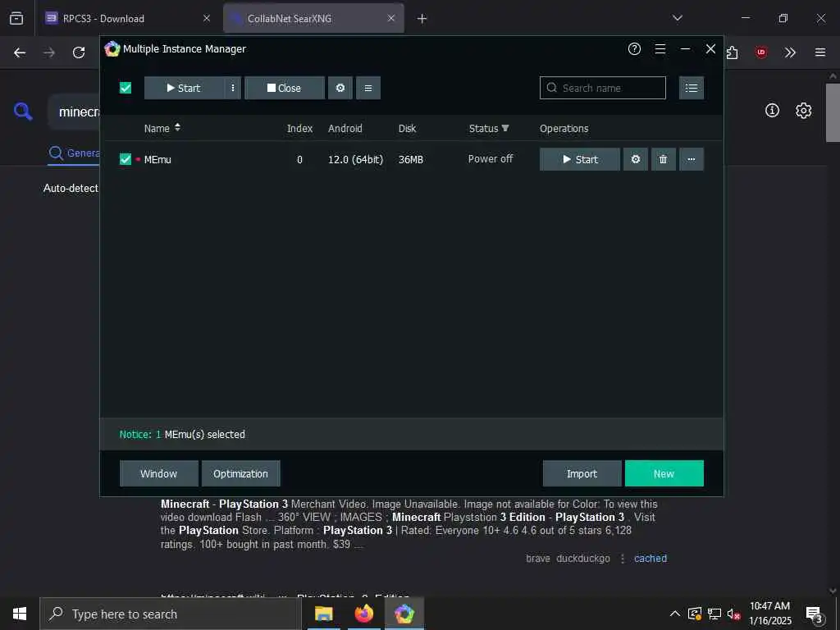Click muted volume icon in tray
This screenshot has width=840, height=630.
[x=734, y=614]
